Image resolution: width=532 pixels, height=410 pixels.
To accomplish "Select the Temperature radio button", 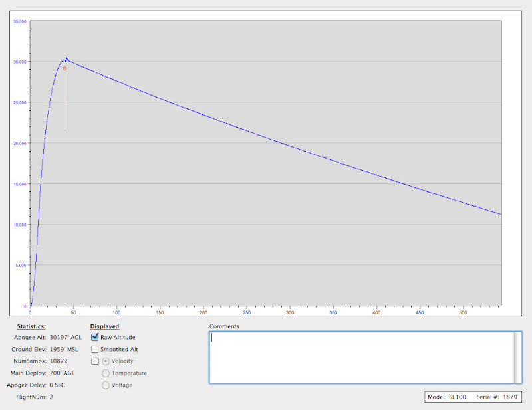I will [x=106, y=373].
